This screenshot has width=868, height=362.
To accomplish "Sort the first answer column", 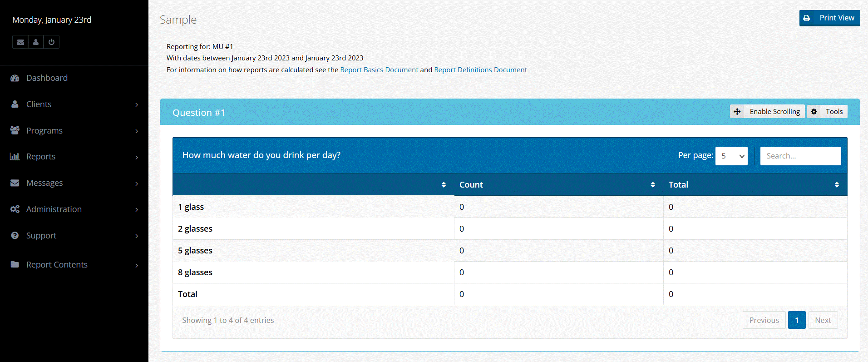I will 444,185.
